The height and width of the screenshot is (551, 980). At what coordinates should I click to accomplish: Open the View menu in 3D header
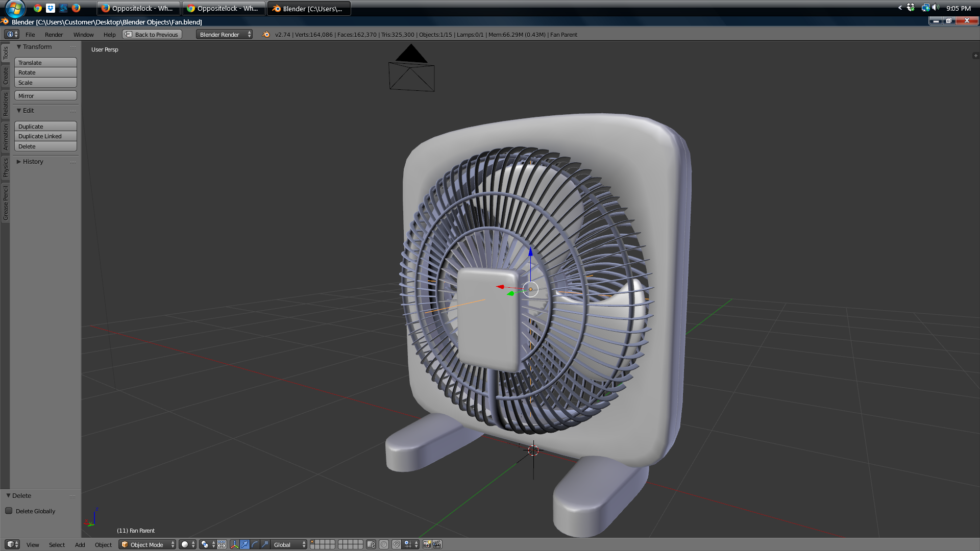pyautogui.click(x=33, y=544)
